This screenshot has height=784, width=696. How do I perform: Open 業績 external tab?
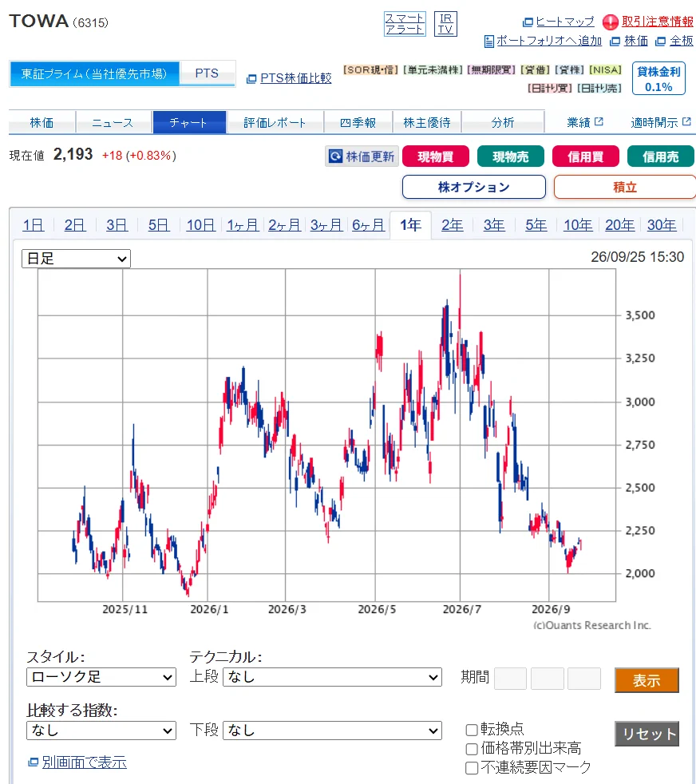click(585, 122)
